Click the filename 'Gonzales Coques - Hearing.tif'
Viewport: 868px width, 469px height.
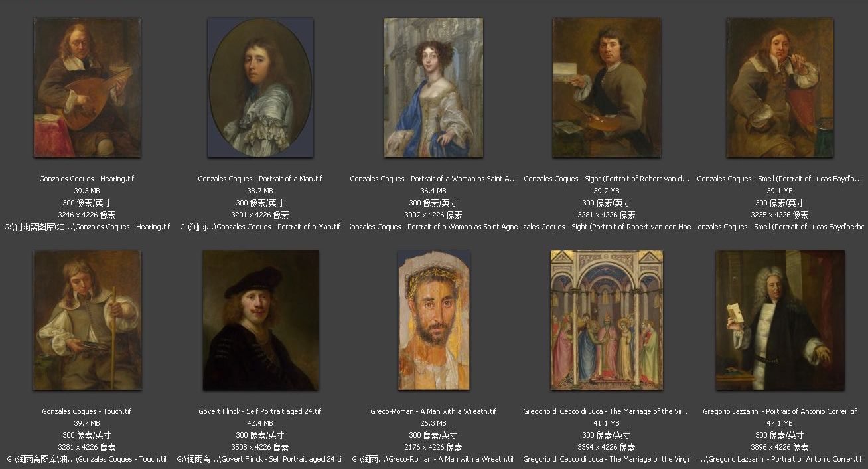click(x=87, y=179)
